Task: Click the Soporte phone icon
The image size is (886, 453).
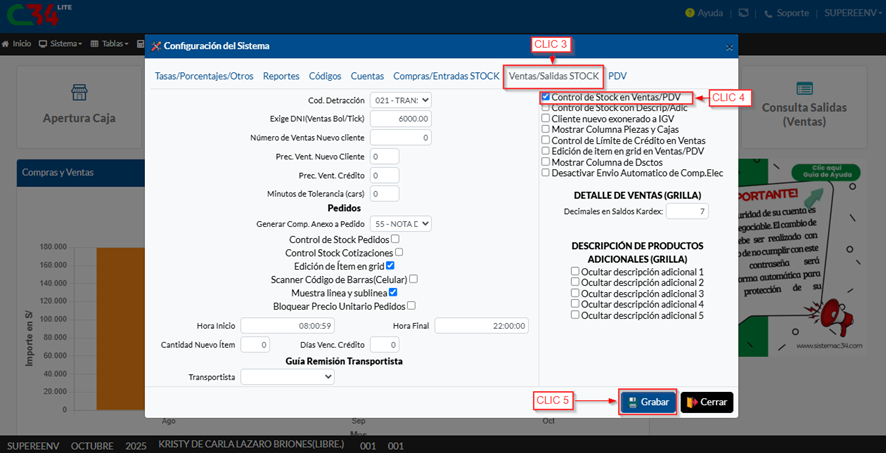Action: coord(768,14)
